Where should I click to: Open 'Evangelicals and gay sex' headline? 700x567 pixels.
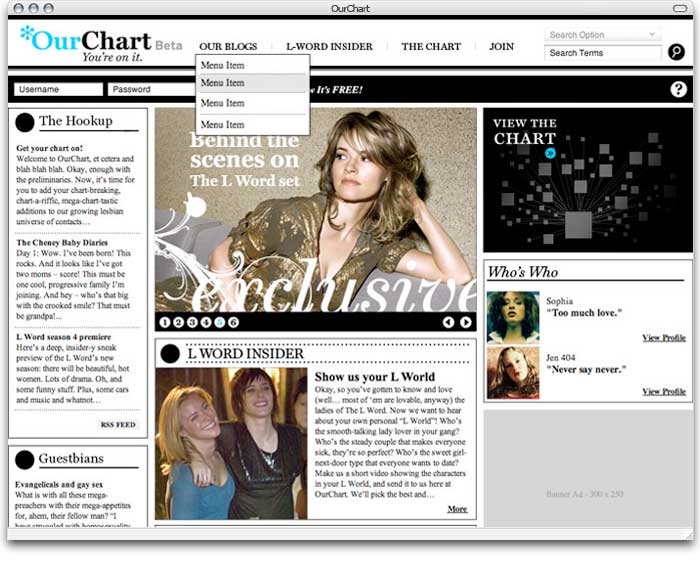click(59, 484)
